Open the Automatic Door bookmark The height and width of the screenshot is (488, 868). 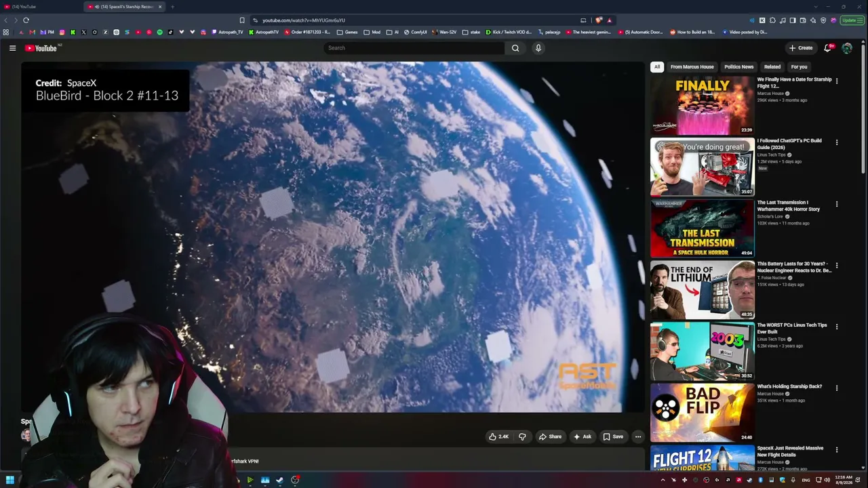tap(640, 32)
